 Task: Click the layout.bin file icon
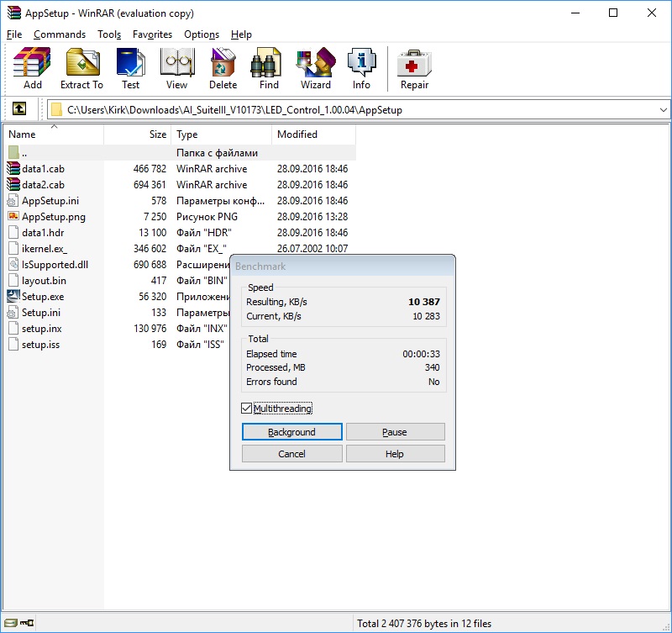pos(13,281)
